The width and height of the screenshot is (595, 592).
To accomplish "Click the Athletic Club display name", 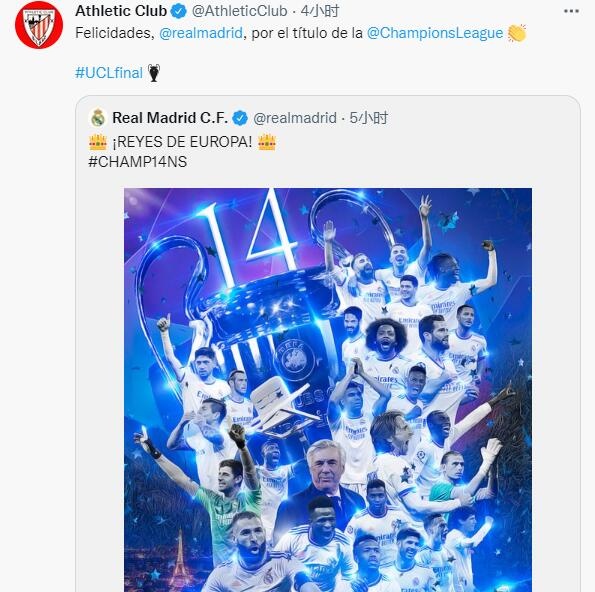I will click(121, 11).
